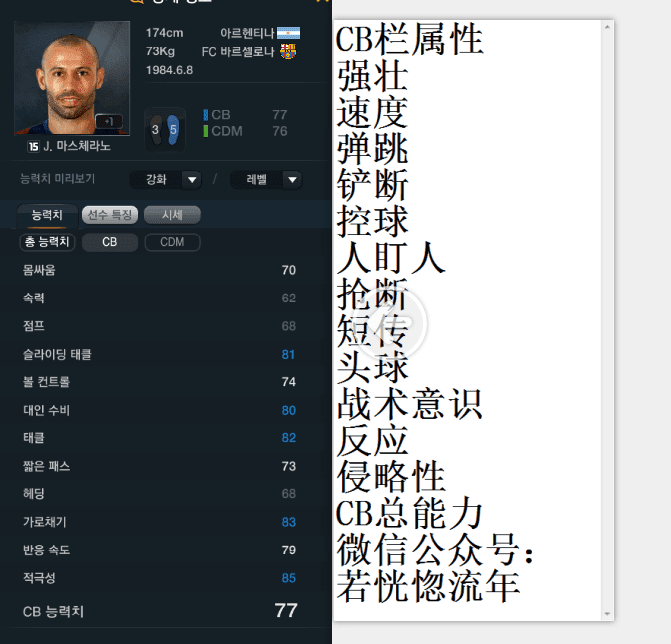671x644 pixels.
Task: Click the scroll-up arrow of the text panel
Action: [x=607, y=27]
